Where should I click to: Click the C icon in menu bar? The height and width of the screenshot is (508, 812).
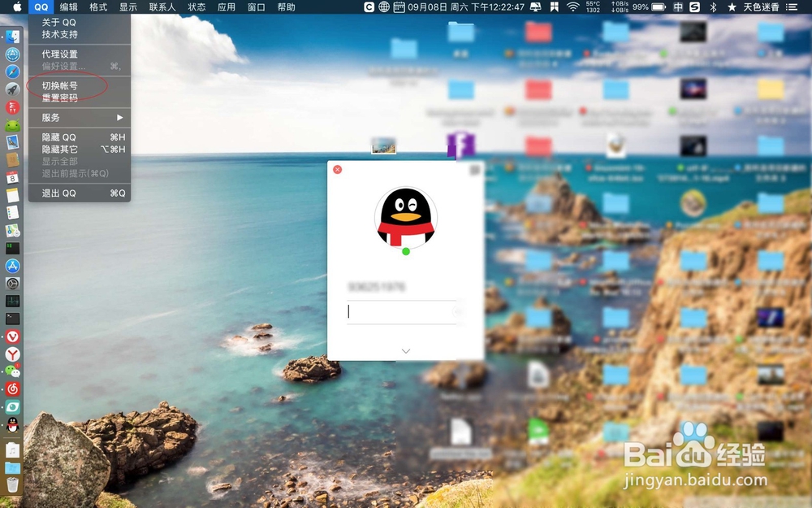click(369, 7)
